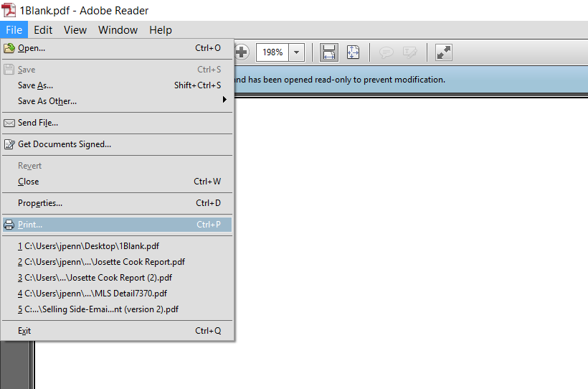Click the 198% zoom value field
588x389 pixels.
click(x=272, y=52)
